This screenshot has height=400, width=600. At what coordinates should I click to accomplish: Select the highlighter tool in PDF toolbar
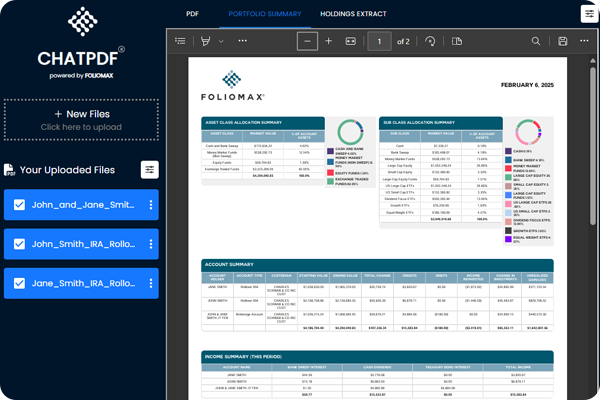(205, 41)
